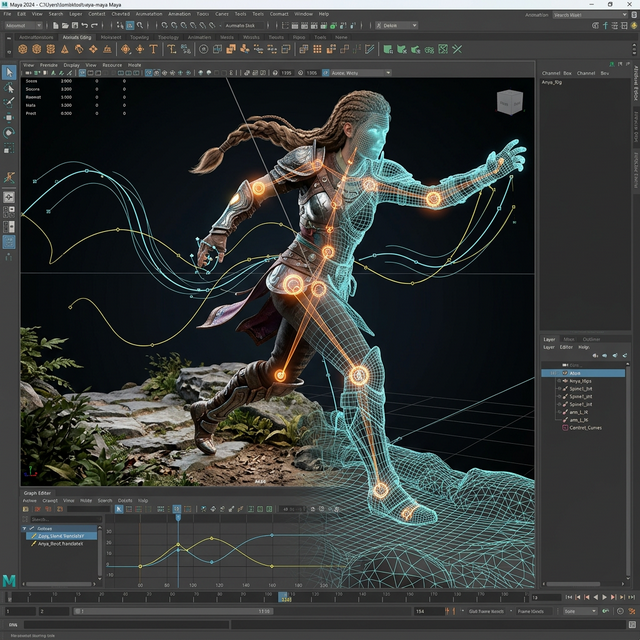Play the animation backwards
640x640 pixels.
(x=596, y=597)
